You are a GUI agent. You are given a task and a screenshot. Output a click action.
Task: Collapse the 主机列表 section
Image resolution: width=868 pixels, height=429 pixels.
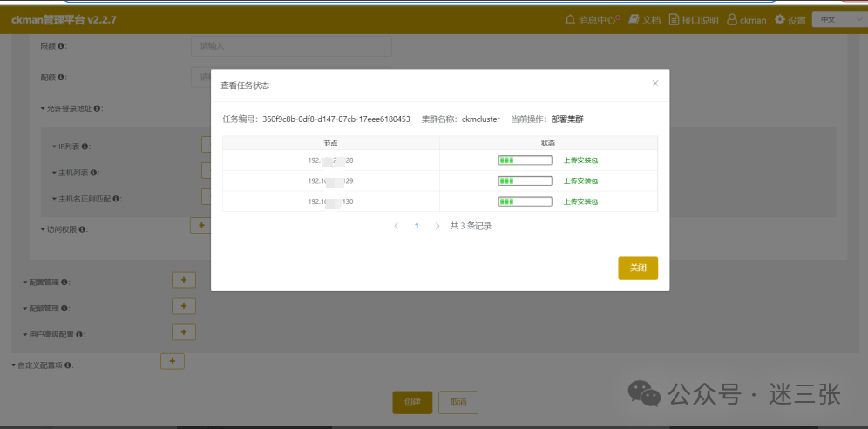[54, 173]
